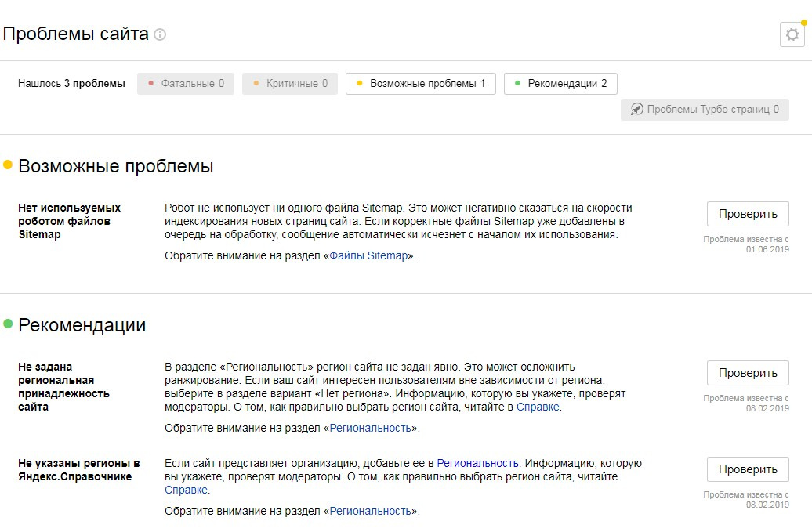Click the "Не указаны регионы в Яндекс.Справочнике" title
Viewport: 812px width, 532px height.
[x=79, y=469]
